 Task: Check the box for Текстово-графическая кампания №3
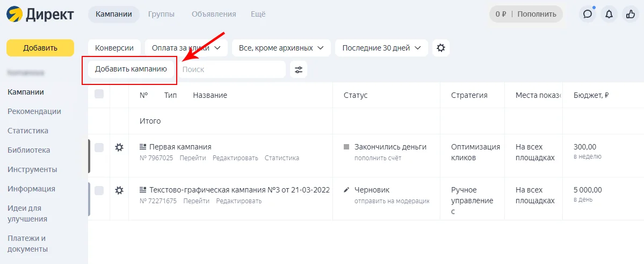click(x=99, y=190)
